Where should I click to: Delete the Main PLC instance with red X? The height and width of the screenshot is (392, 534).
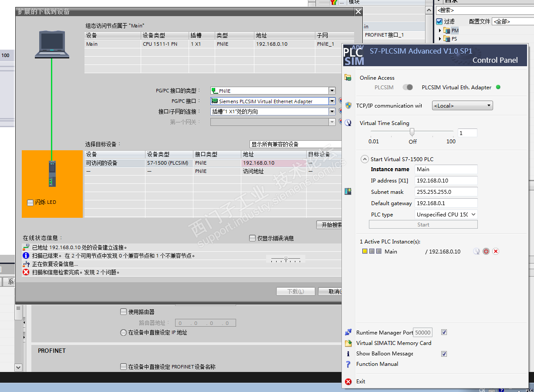(496, 251)
